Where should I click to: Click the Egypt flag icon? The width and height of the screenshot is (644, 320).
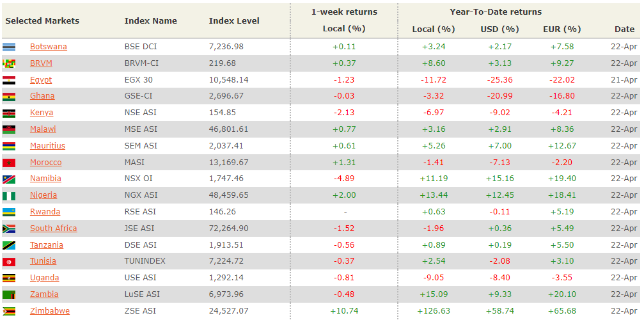pos(9,80)
